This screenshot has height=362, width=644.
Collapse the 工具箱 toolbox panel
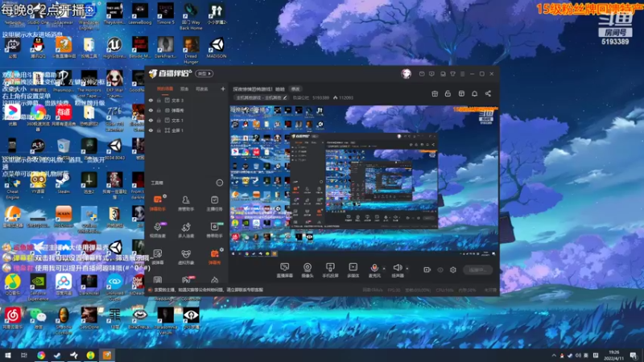click(219, 183)
